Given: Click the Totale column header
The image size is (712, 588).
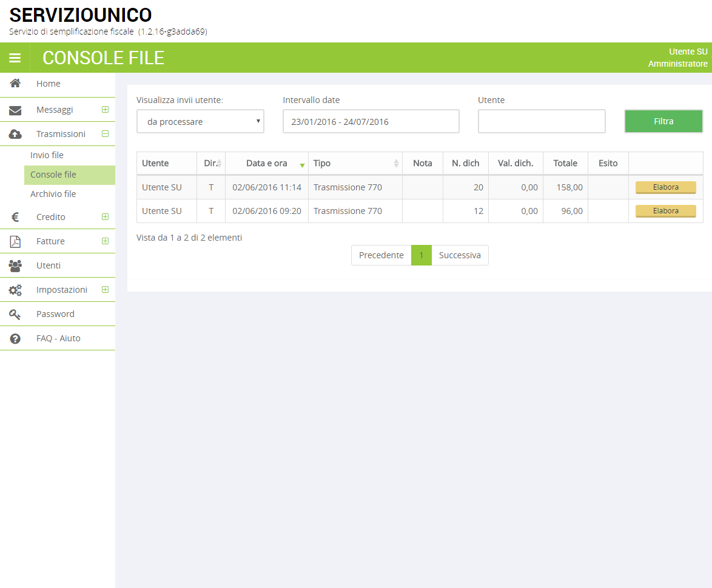Looking at the screenshot, I should pyautogui.click(x=565, y=163).
